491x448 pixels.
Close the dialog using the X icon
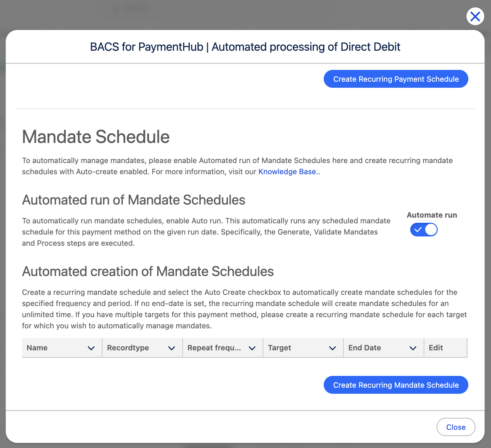coord(475,16)
